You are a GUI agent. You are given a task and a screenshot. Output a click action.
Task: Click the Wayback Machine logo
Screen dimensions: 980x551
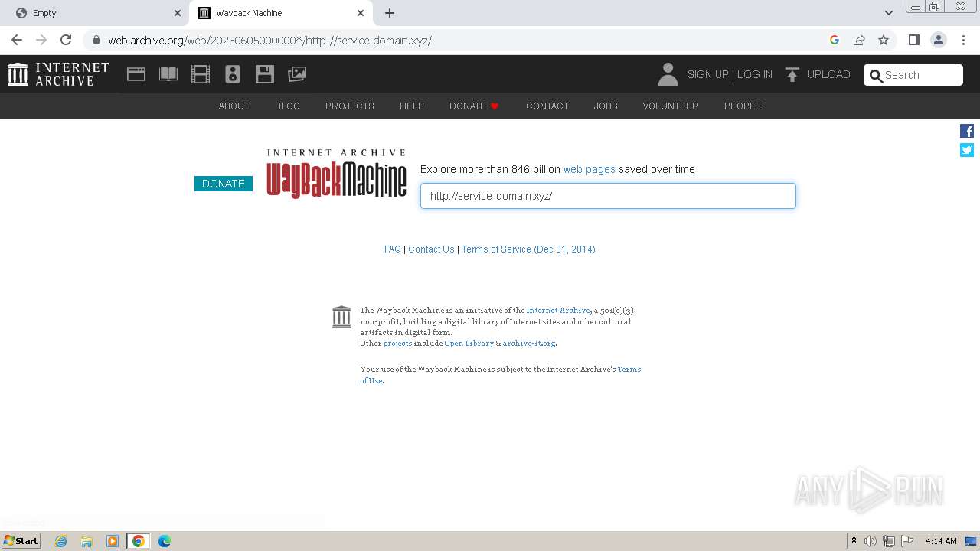(x=336, y=174)
